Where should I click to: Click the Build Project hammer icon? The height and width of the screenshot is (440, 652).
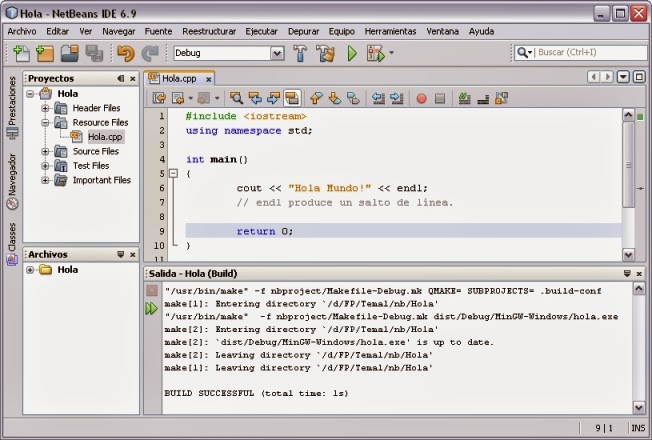tap(300, 53)
